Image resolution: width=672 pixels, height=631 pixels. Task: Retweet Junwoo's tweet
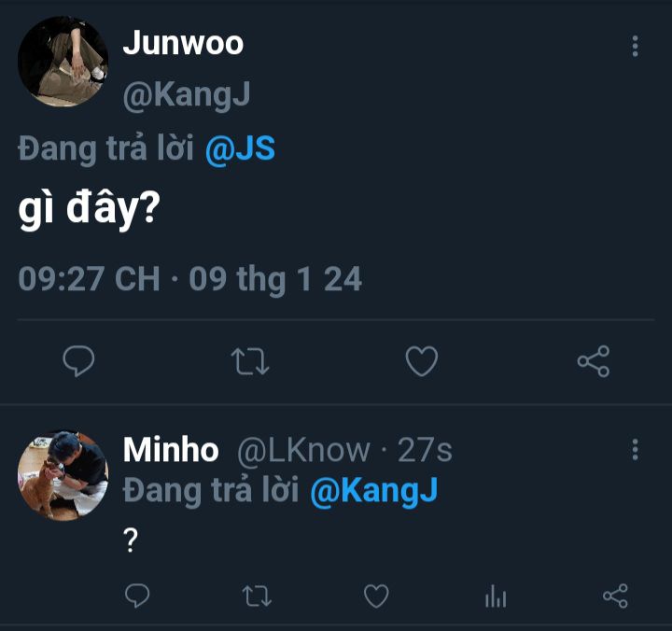(x=249, y=361)
